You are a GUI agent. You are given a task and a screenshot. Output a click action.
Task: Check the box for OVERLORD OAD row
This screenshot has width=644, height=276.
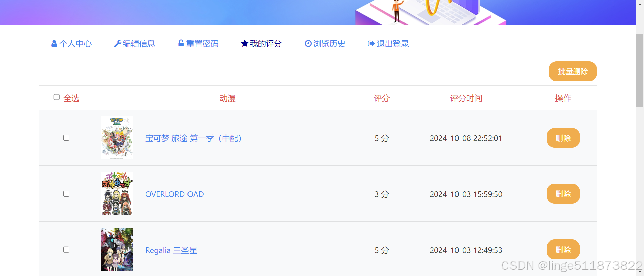pos(66,194)
